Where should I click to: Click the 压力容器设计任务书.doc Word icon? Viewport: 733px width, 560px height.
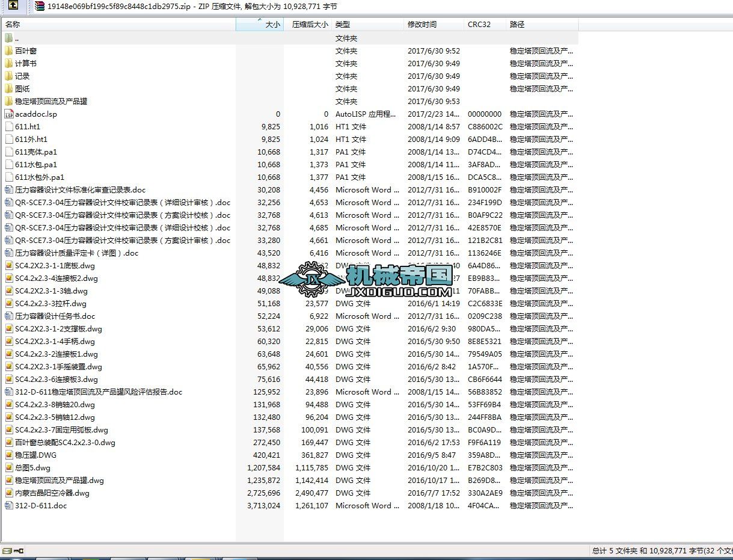click(x=8, y=316)
